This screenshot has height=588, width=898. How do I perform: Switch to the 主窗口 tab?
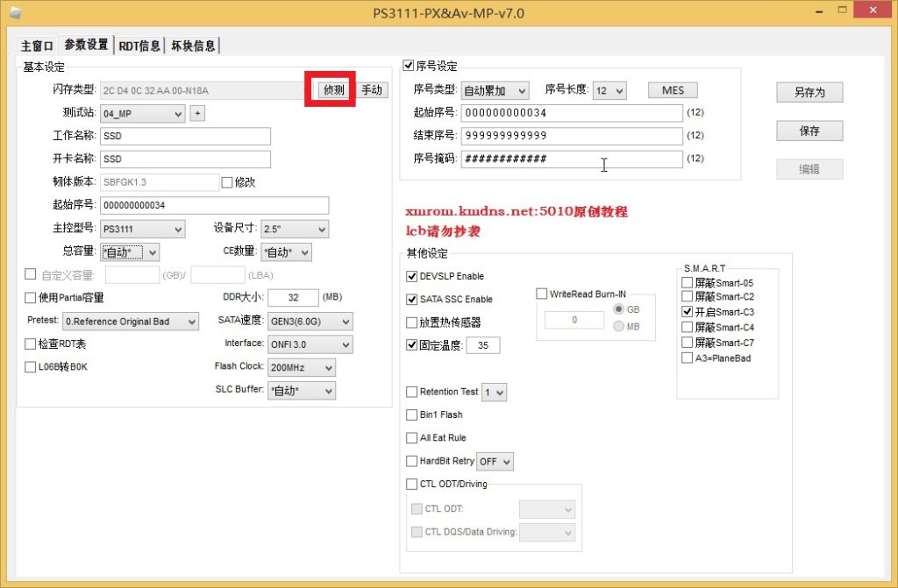point(38,46)
